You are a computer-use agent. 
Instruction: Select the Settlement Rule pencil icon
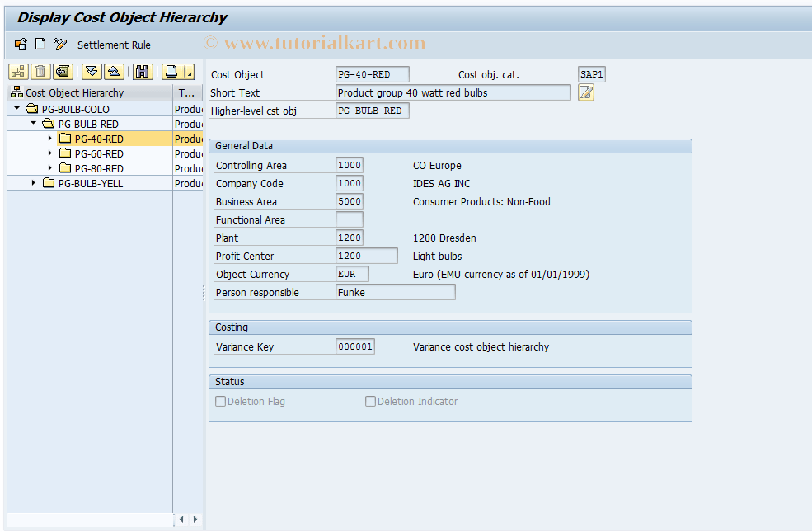click(x=59, y=44)
